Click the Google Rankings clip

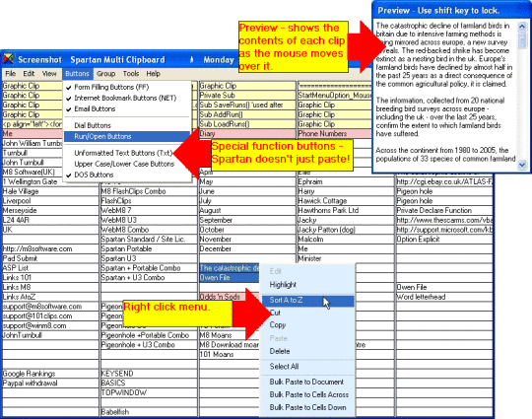coord(50,374)
